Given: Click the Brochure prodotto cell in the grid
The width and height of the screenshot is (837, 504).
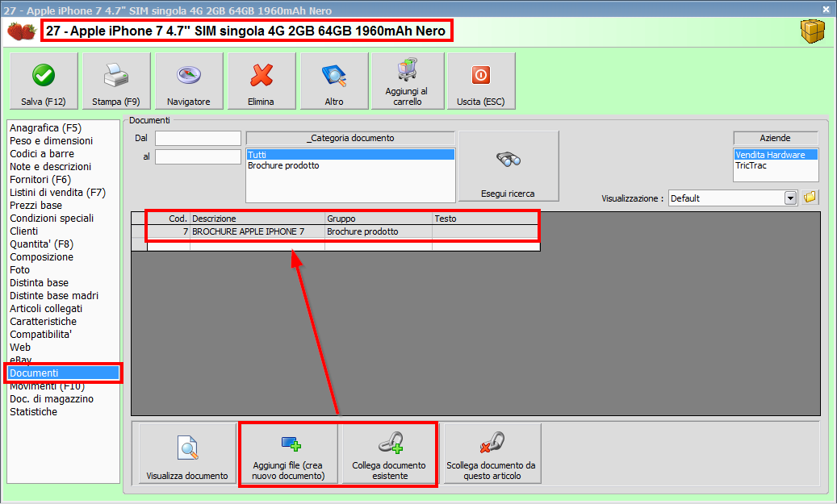Looking at the screenshot, I should coord(379,231).
